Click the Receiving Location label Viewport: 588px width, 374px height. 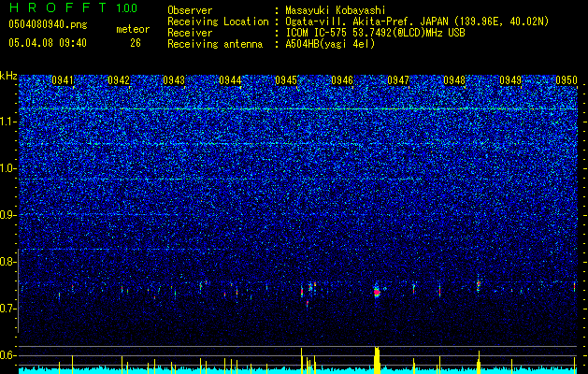tap(218, 22)
